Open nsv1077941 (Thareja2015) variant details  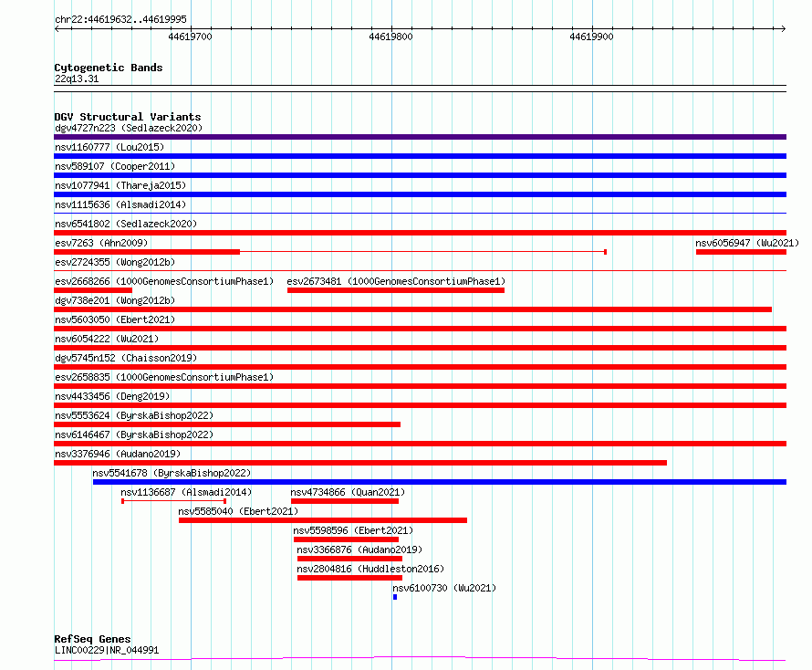coord(120,185)
